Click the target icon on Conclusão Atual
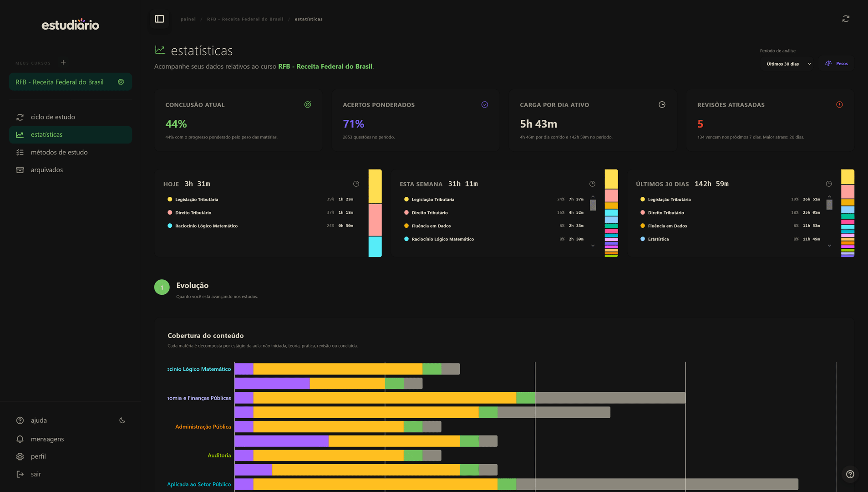This screenshot has width=868, height=492. (x=308, y=105)
